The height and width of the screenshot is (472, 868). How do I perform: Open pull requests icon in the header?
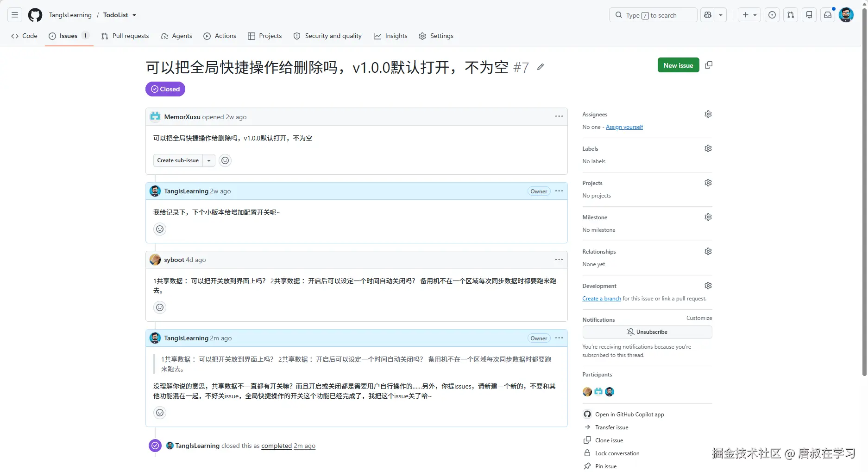[x=791, y=15]
